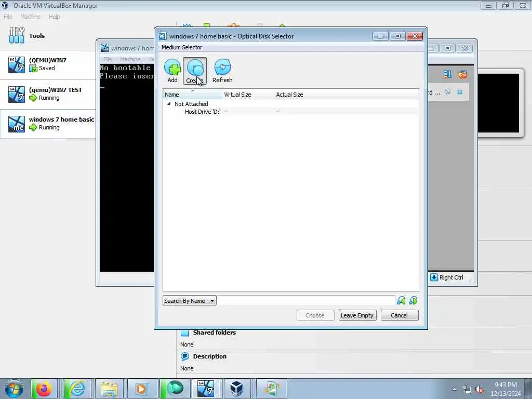Click the Leave Empty button
Viewport: 532px width, 399px height.
click(357, 315)
